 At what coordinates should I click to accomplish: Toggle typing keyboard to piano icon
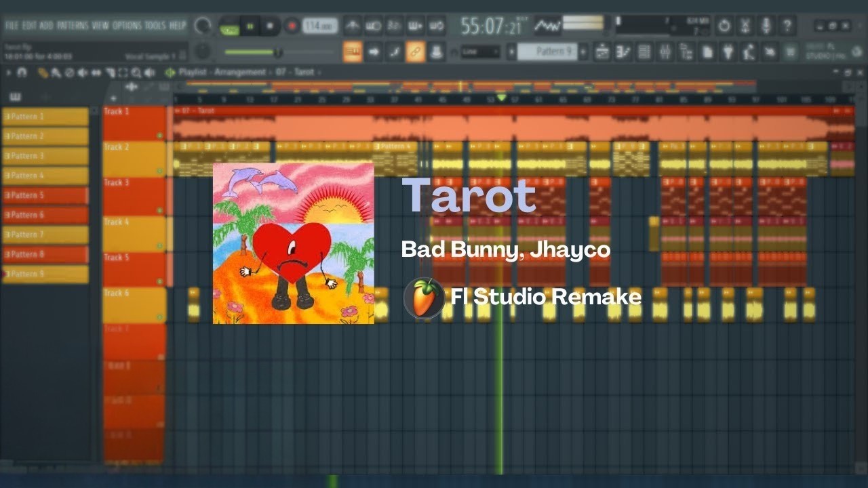[x=352, y=52]
